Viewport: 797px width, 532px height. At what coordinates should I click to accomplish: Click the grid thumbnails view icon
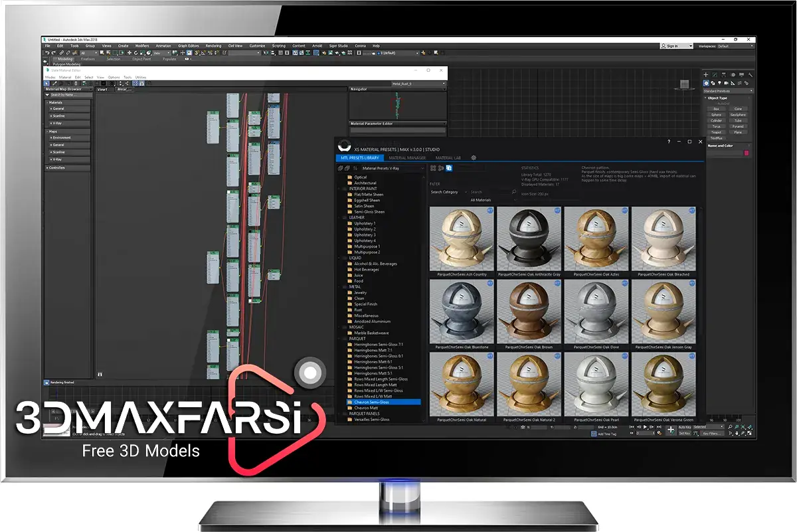[432, 168]
